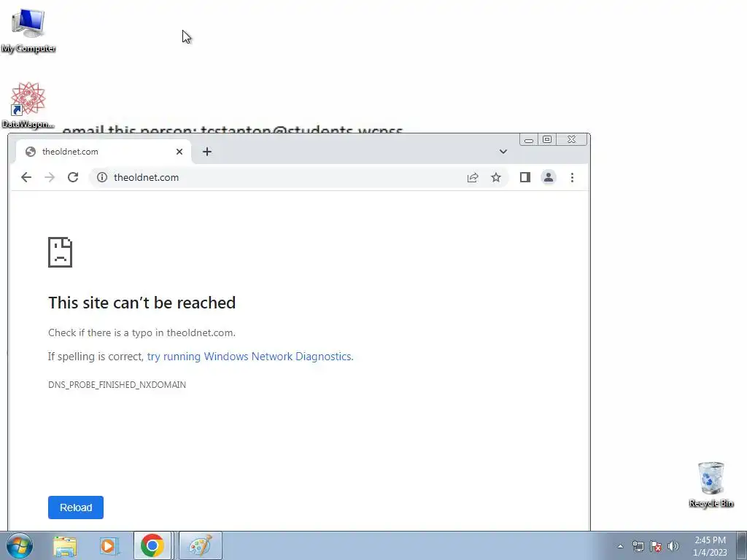747x560 pixels.
Task: Open the Windows Start menu
Action: click(20, 545)
